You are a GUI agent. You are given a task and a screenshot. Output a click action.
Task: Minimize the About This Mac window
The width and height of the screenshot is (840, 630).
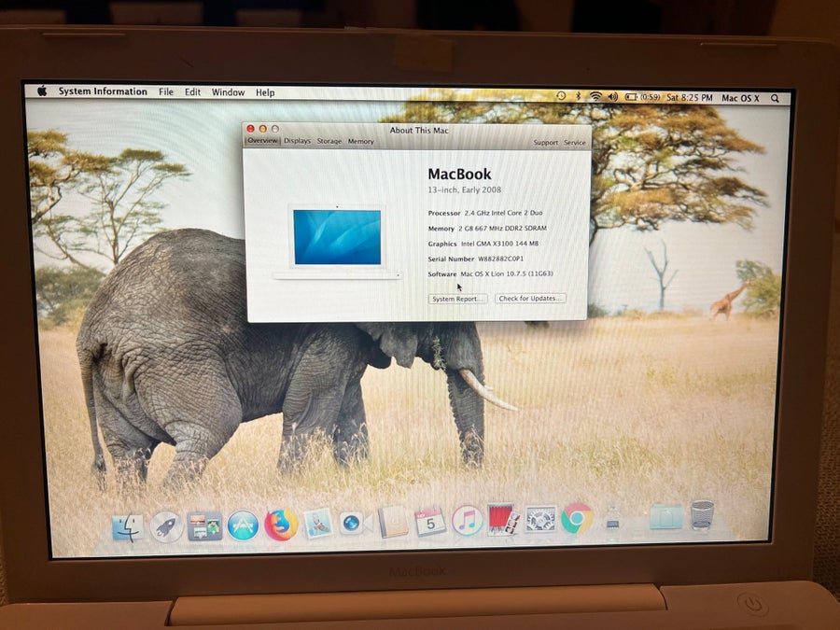[x=262, y=129]
